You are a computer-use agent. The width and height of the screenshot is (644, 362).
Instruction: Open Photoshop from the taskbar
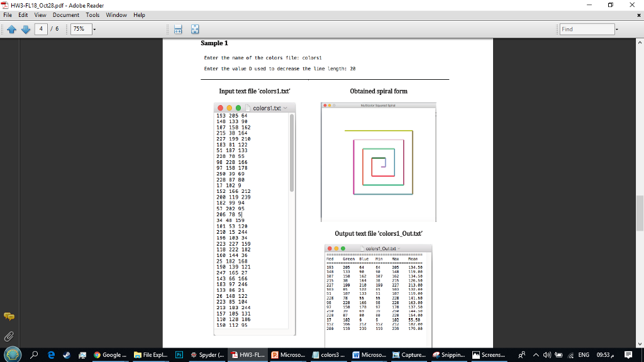coord(179,354)
